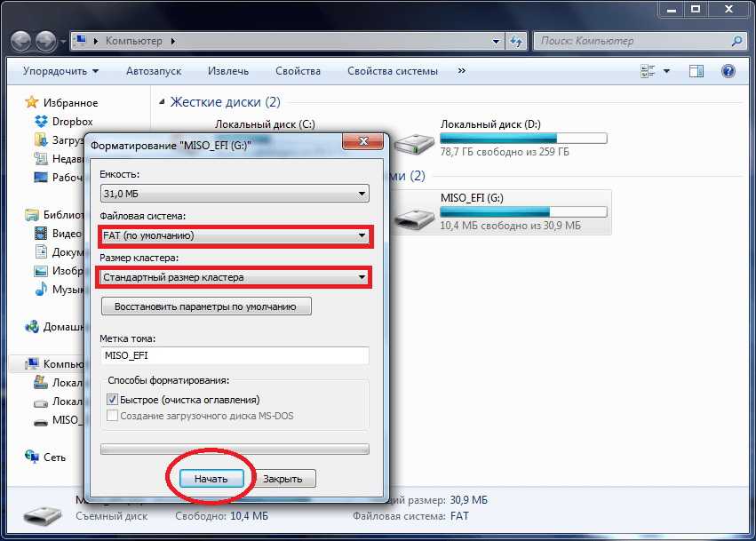The image size is (756, 541).
Task: Click the Изображения library icon
Action: 41,271
